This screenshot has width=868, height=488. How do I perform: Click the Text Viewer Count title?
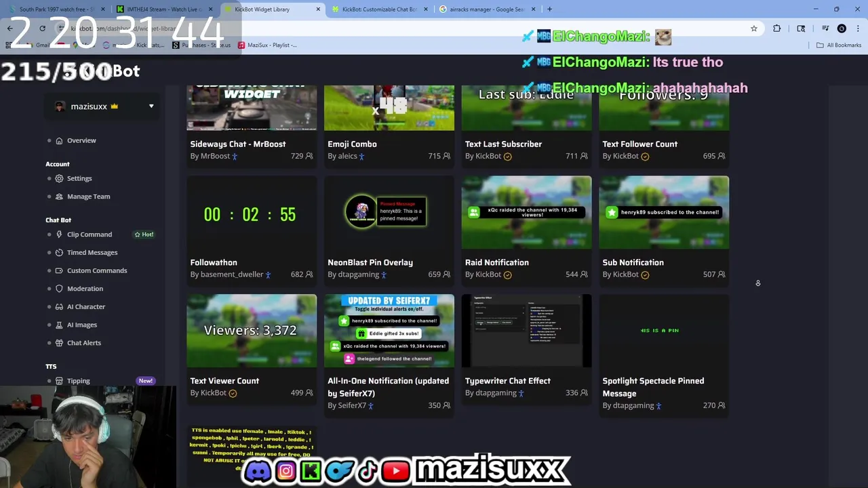224,381
